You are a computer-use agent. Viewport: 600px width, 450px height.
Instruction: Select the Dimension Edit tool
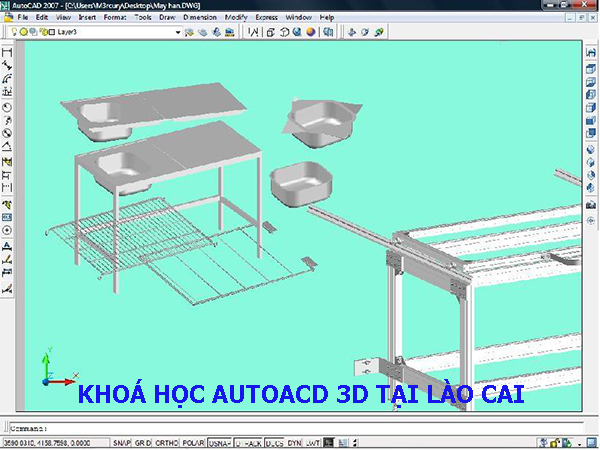7,246
